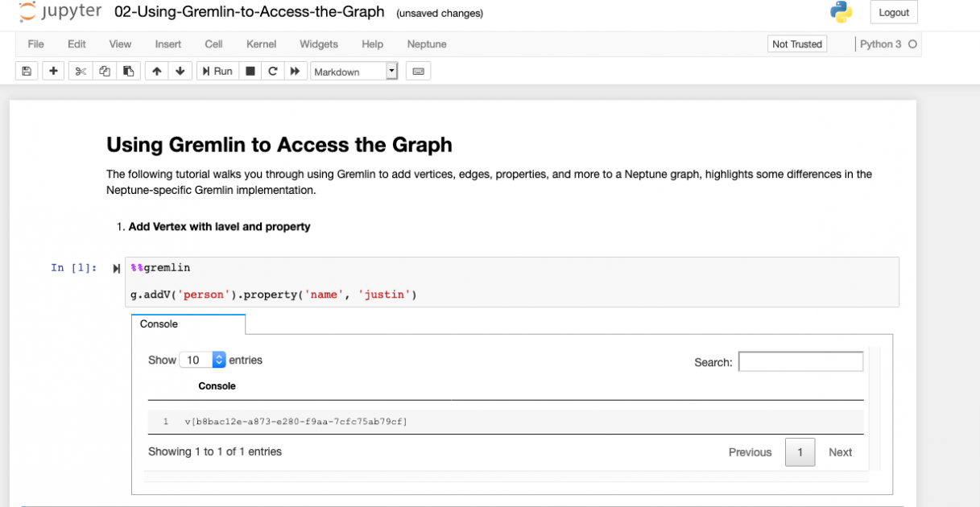Switch to the Console tab
The image size is (980, 507).
click(x=158, y=324)
